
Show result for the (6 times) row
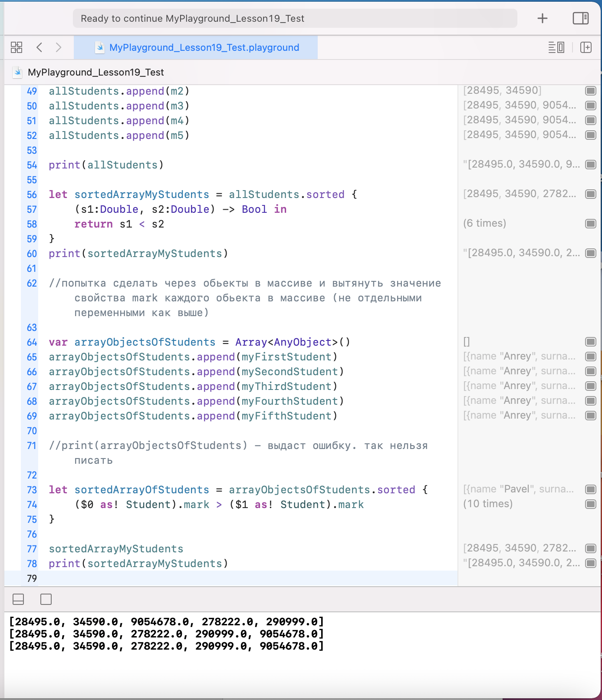tap(591, 223)
